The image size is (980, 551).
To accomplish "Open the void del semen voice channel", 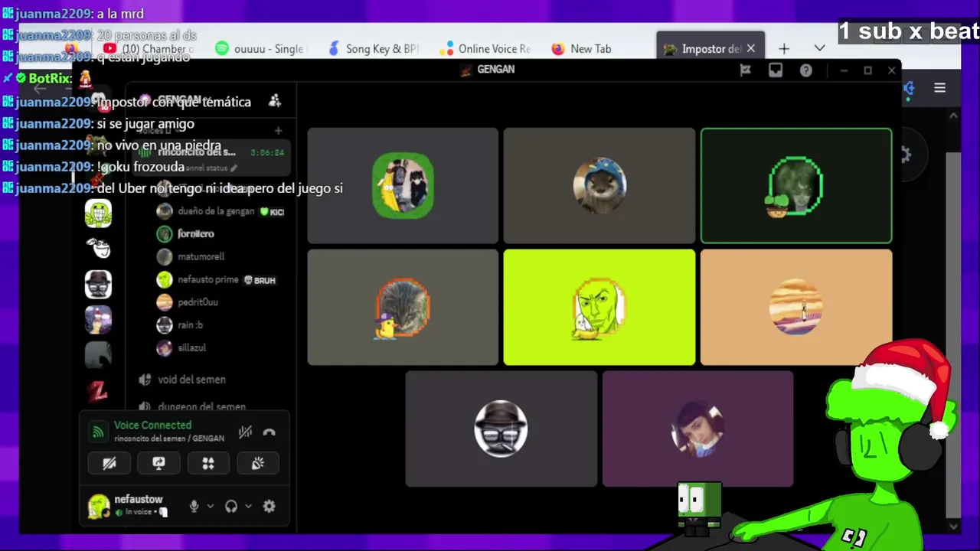I will 191,380.
